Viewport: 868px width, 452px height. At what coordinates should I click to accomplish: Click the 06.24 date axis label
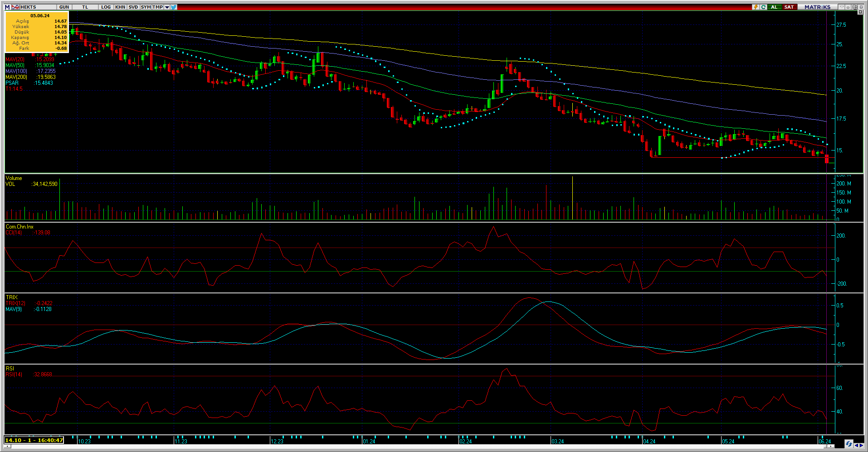[x=825, y=442]
